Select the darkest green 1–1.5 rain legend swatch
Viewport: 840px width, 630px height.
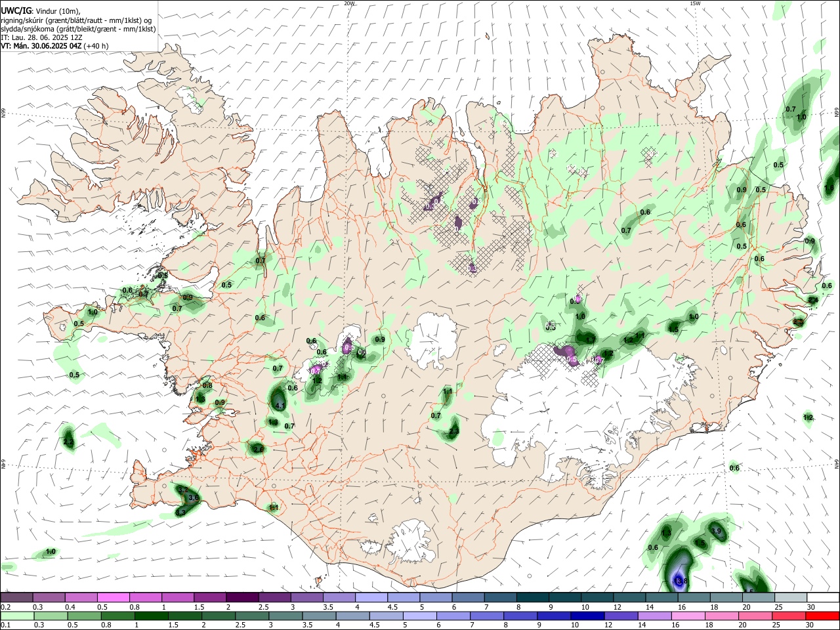(151, 616)
